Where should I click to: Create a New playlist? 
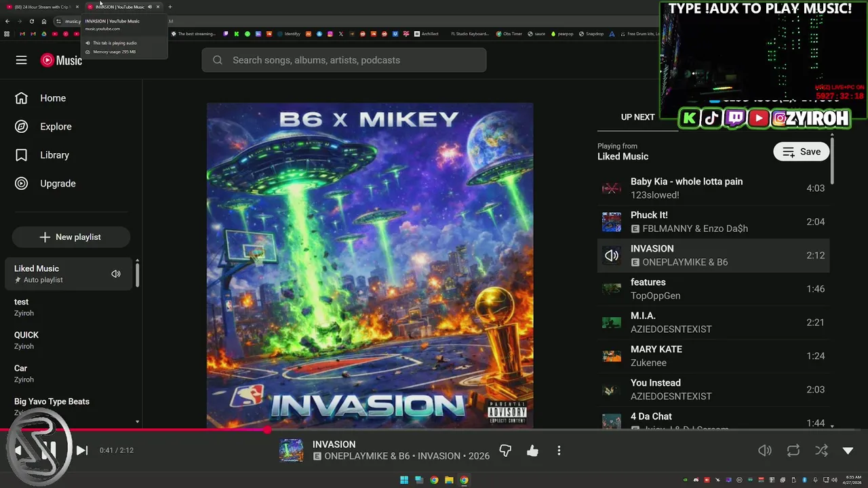tap(71, 237)
